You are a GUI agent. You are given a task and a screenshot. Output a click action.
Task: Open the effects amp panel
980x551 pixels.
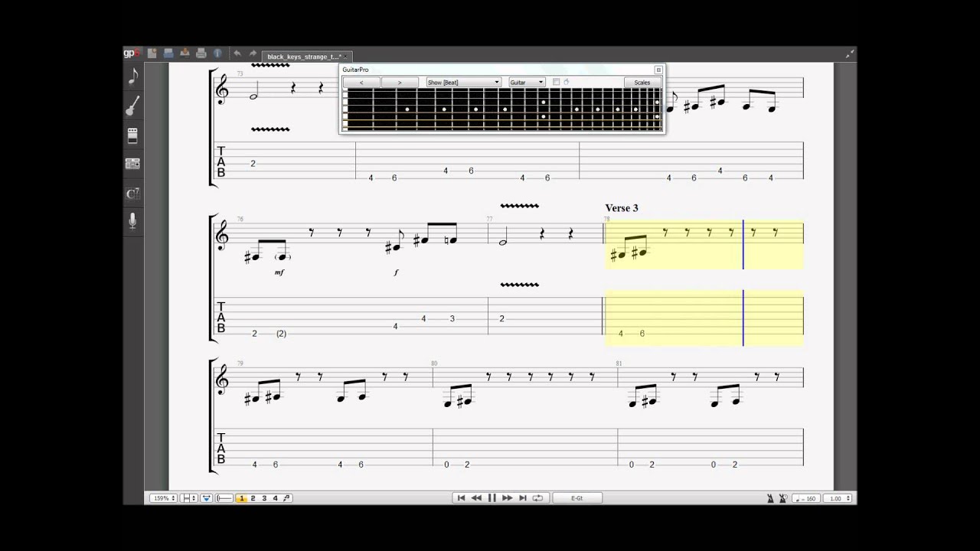tap(133, 135)
